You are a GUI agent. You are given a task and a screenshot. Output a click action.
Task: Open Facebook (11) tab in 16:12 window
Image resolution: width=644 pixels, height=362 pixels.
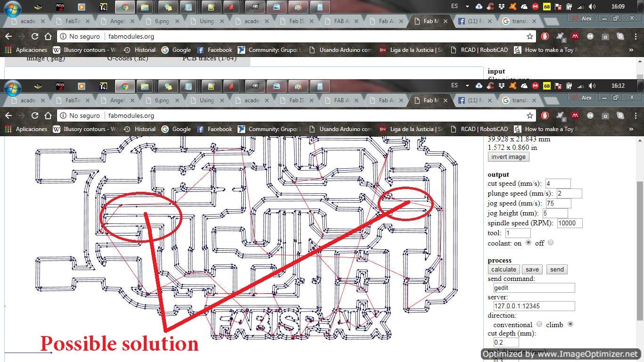[475, 100]
